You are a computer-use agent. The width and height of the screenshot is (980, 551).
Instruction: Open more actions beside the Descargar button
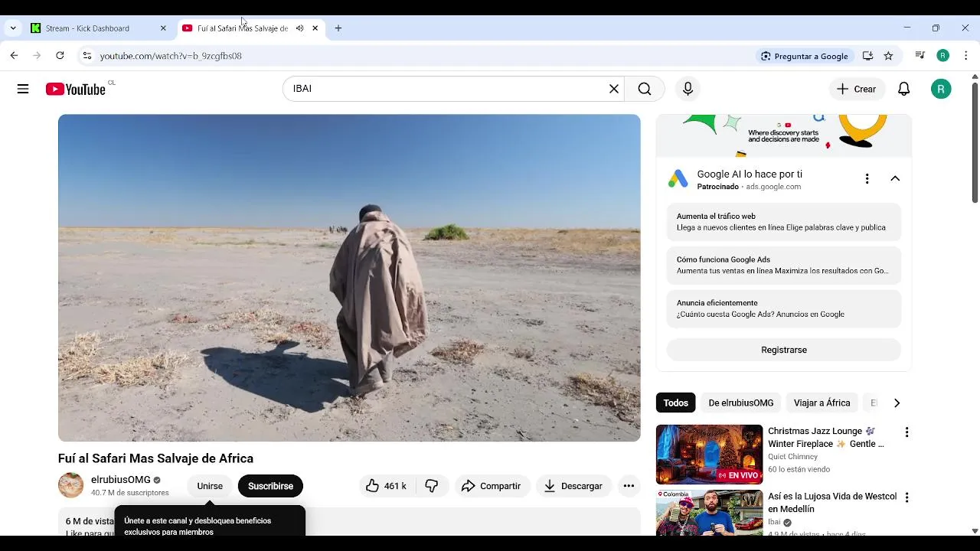[x=629, y=486]
